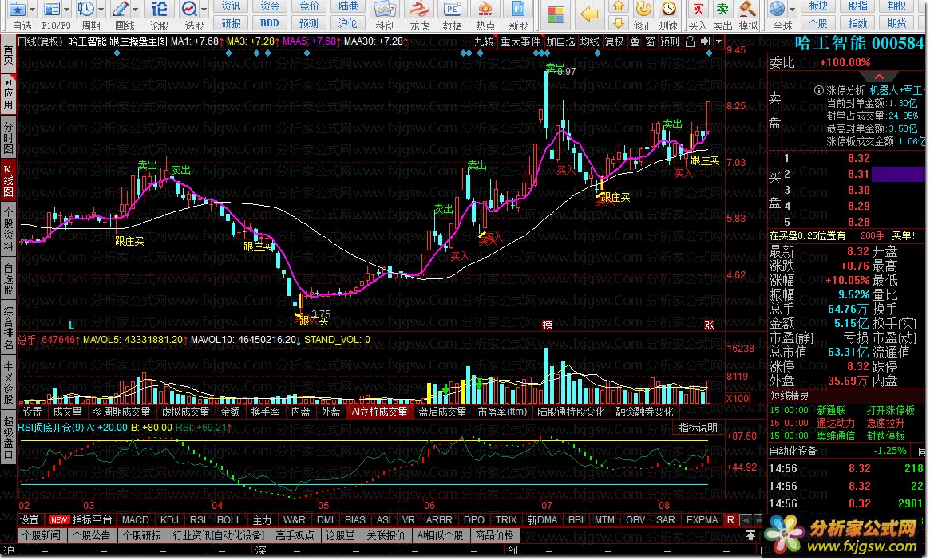Toggle 复权 price adjustment

(x=615, y=41)
